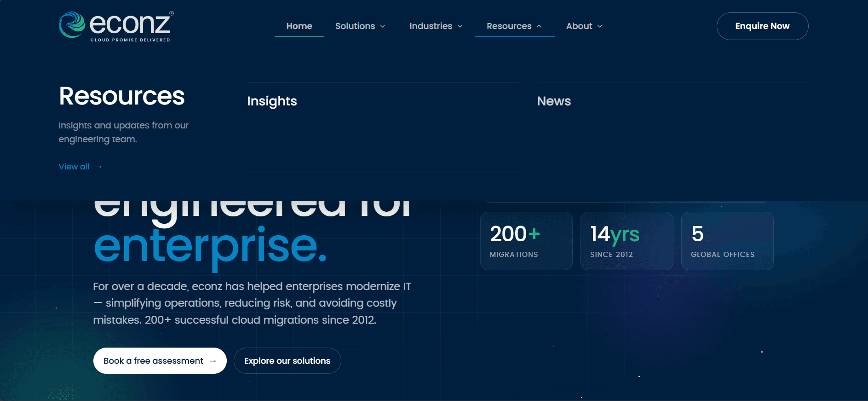Screen dimensions: 868x401
Task: Click the econz swirl logo icon
Action: pos(72,25)
